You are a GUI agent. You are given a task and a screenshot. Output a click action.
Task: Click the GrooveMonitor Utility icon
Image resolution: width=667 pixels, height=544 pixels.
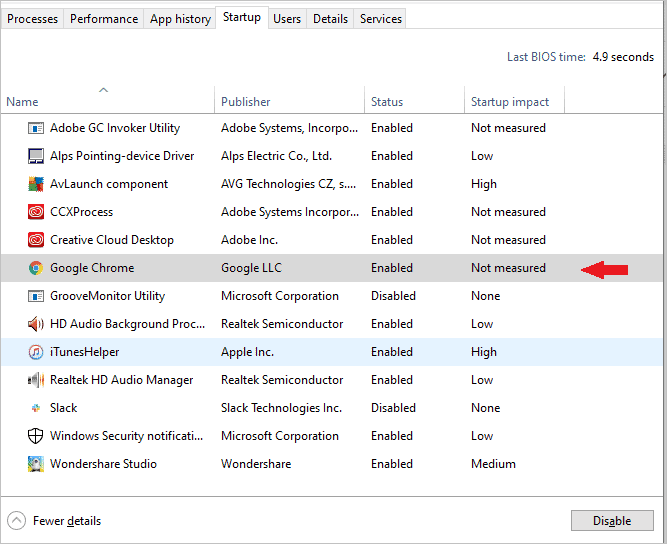[36, 296]
